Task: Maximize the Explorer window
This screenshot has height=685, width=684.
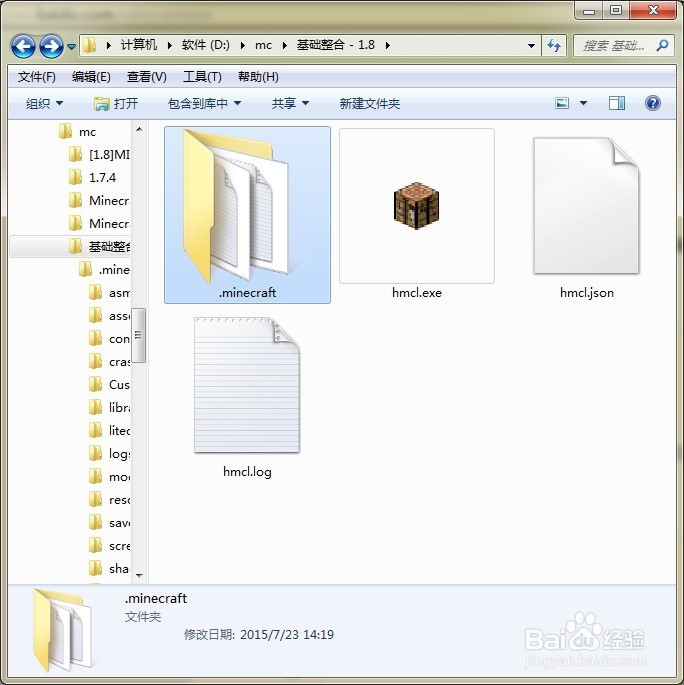Action: [616, 10]
